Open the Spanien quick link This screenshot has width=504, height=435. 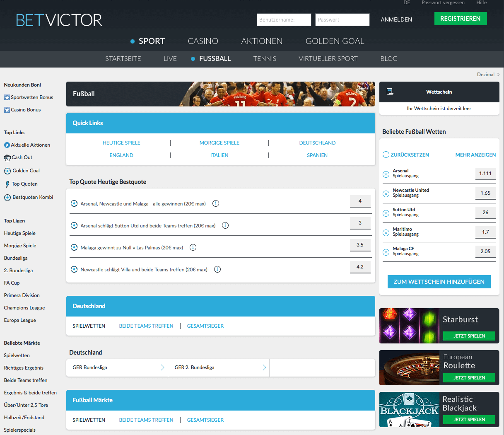tap(317, 155)
